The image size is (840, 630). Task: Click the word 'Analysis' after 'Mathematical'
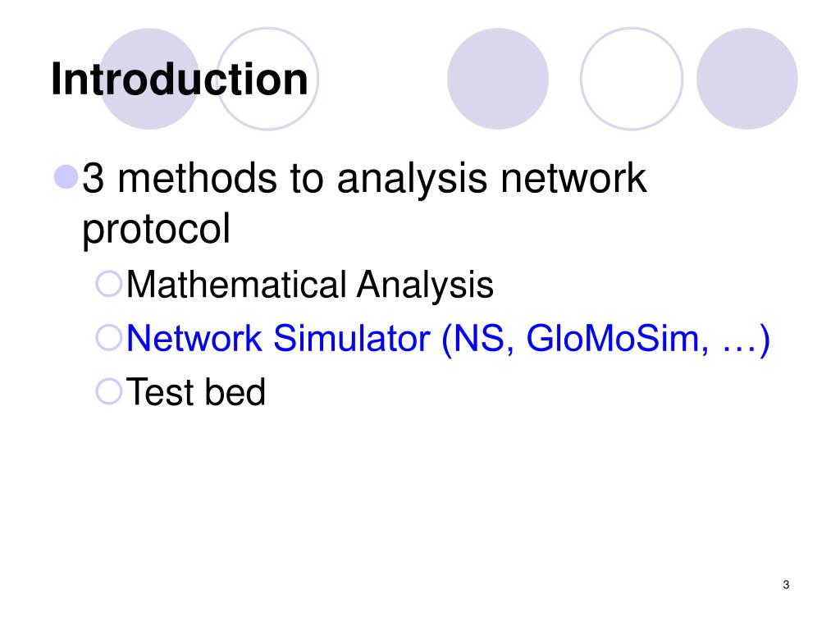click(425, 285)
